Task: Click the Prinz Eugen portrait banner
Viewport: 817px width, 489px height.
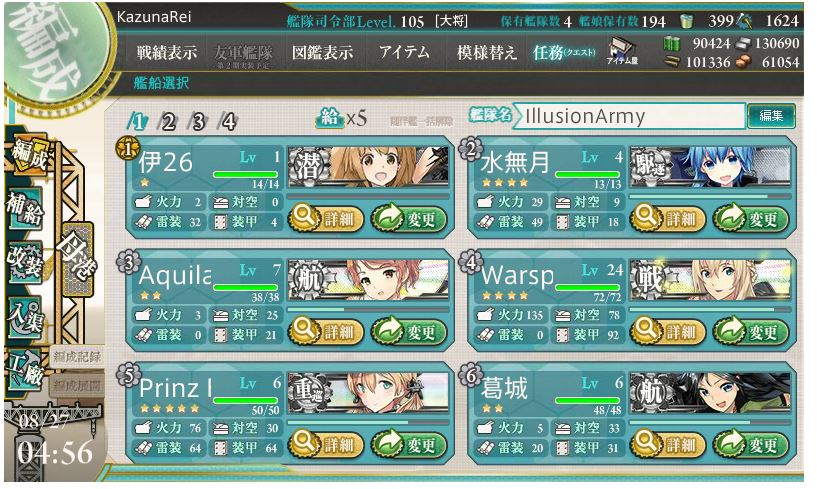Action: [x=368, y=392]
